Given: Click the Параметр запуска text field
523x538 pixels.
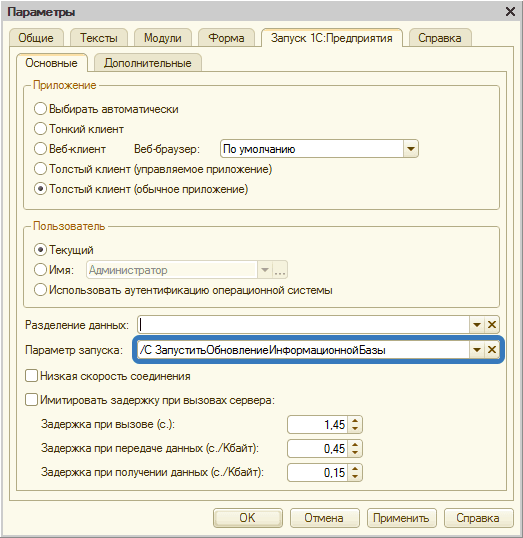Looking at the screenshot, I should pyautogui.click(x=303, y=350).
